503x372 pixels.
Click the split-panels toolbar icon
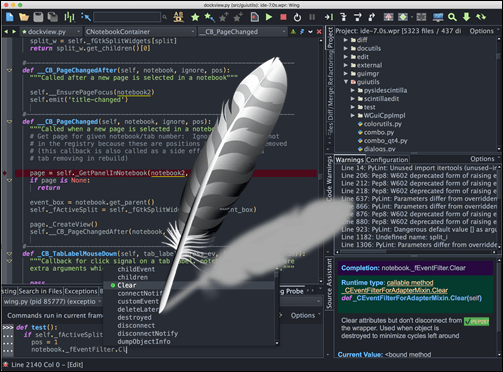[x=421, y=17]
